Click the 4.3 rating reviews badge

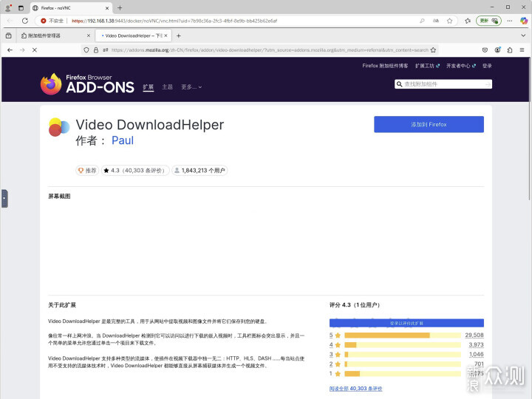[x=135, y=171]
